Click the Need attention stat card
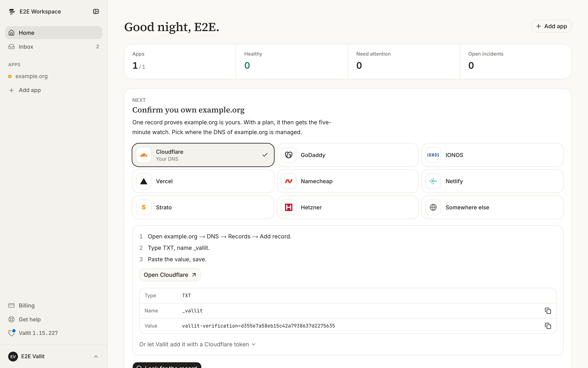This screenshot has height=368, width=588. (404, 61)
